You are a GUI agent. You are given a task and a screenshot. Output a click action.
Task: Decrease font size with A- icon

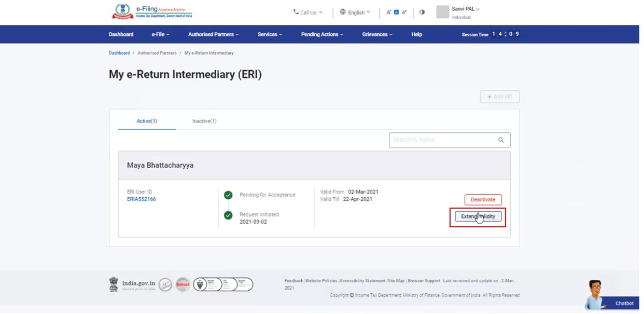[x=389, y=12]
